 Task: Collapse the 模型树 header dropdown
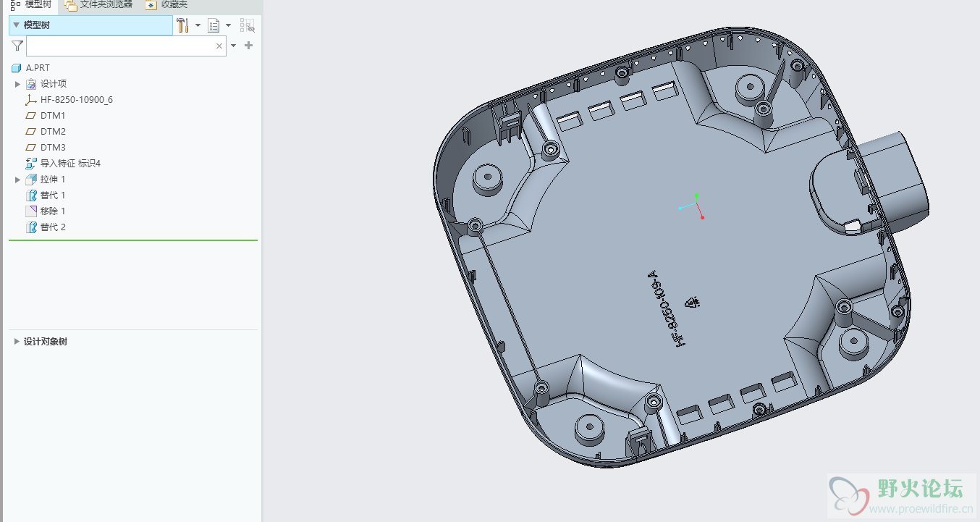coord(16,25)
